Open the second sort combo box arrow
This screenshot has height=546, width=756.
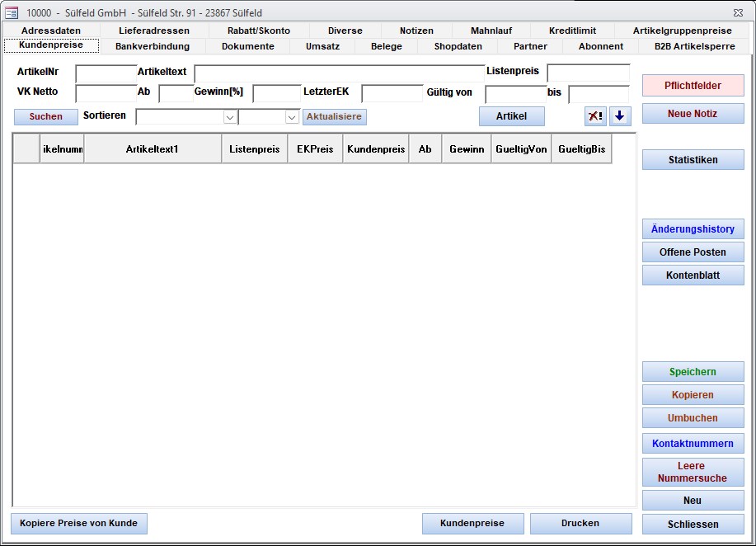pos(292,117)
